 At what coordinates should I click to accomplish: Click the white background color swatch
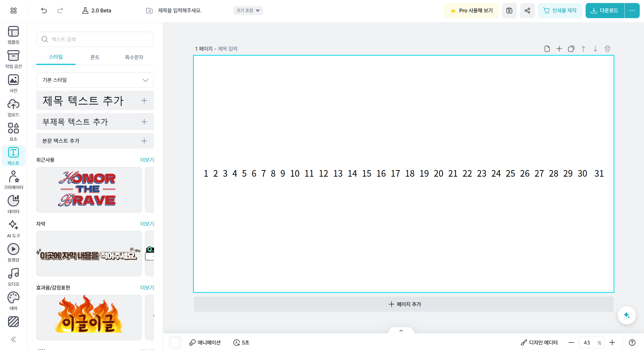(x=175, y=342)
